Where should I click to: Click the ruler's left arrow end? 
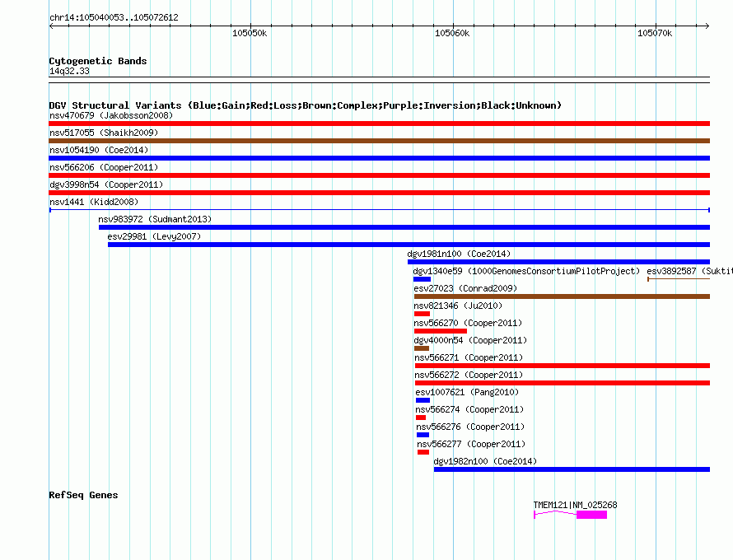51,26
